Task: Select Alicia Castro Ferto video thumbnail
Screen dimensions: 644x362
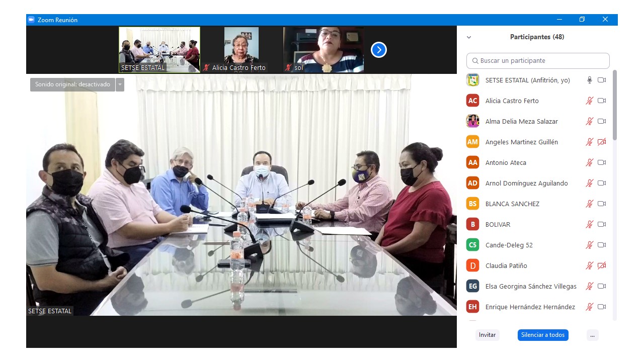Action: tap(242, 50)
